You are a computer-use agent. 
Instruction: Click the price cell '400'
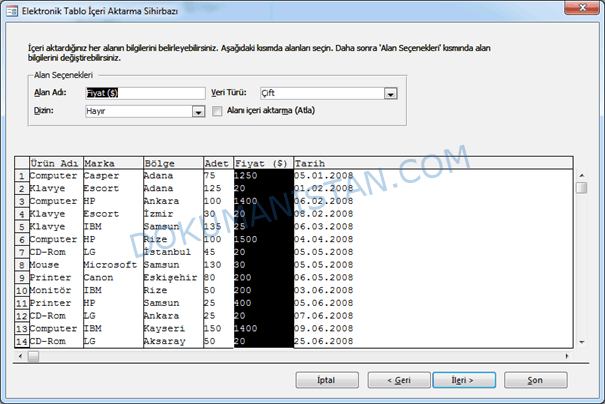264,303
